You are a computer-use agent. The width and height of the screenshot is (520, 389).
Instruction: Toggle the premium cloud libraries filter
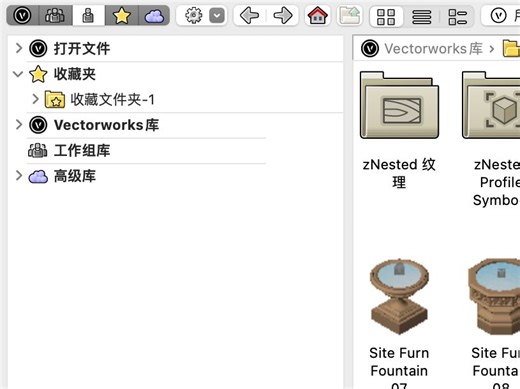tap(154, 15)
